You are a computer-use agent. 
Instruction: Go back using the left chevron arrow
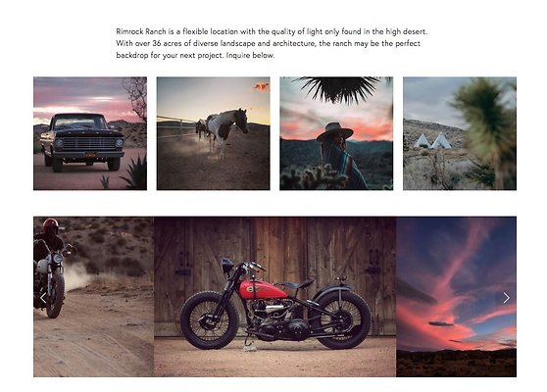[x=43, y=298]
